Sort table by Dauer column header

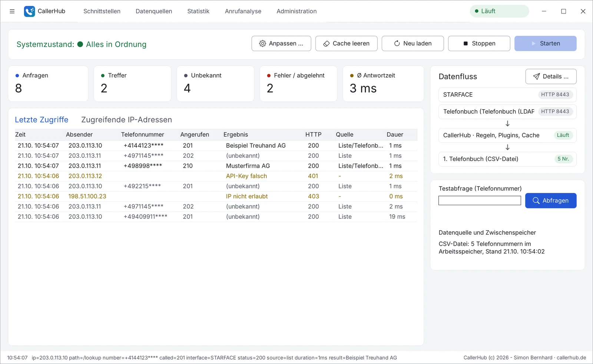tap(395, 134)
